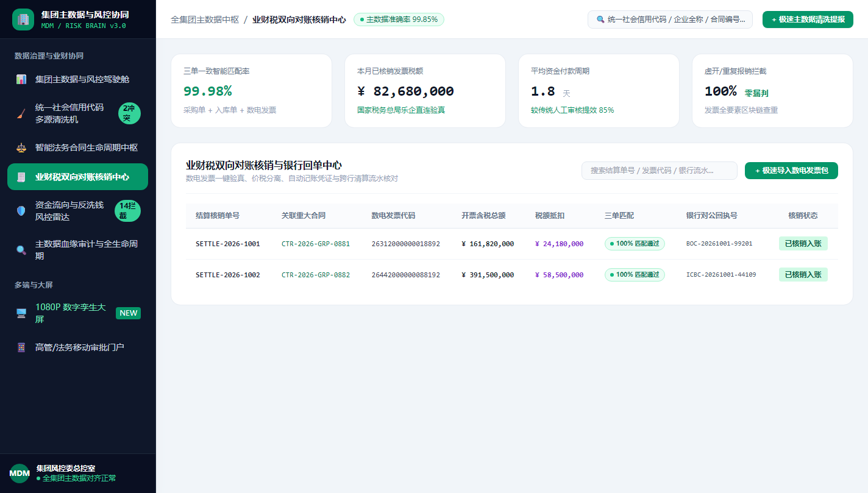Click the broom icon for 统一社会信用代码多源清洗机
Viewport: 868px width, 493px height.
click(21, 113)
